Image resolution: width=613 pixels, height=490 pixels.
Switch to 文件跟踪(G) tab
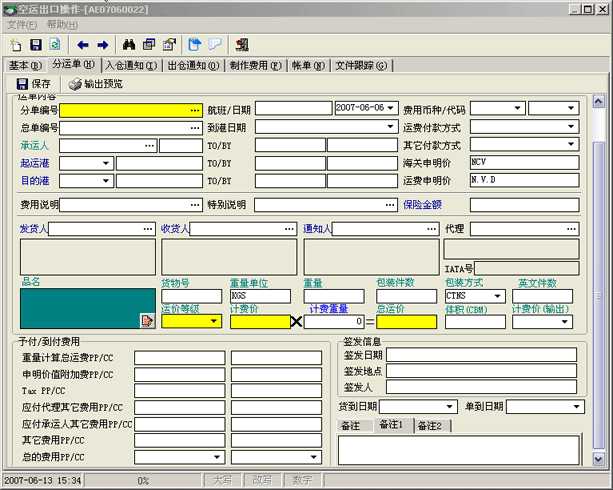(x=361, y=65)
